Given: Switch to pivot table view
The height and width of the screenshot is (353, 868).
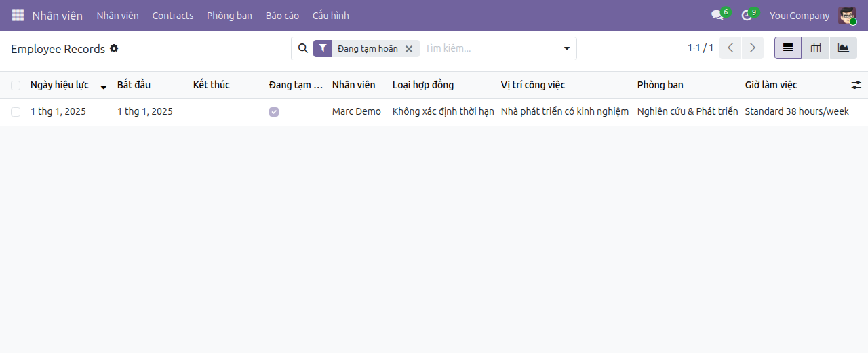Looking at the screenshot, I should pyautogui.click(x=816, y=48).
